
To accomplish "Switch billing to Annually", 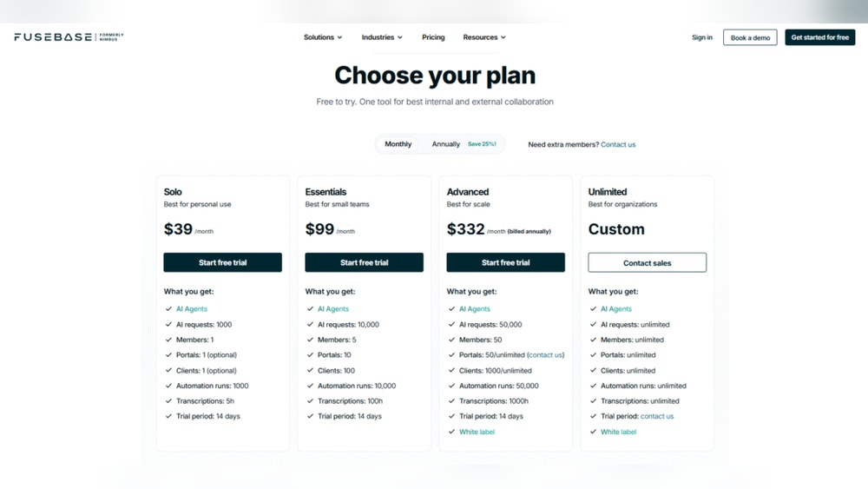I will coord(446,144).
